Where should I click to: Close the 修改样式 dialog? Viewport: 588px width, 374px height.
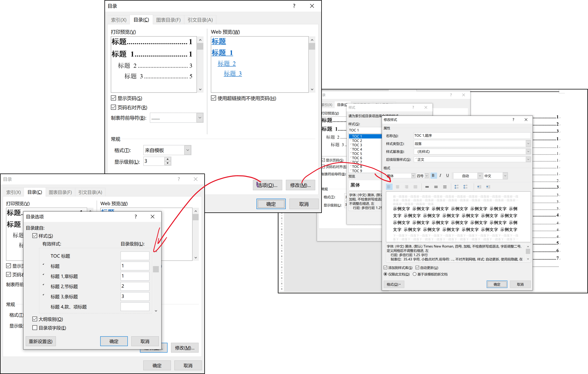coord(526,120)
